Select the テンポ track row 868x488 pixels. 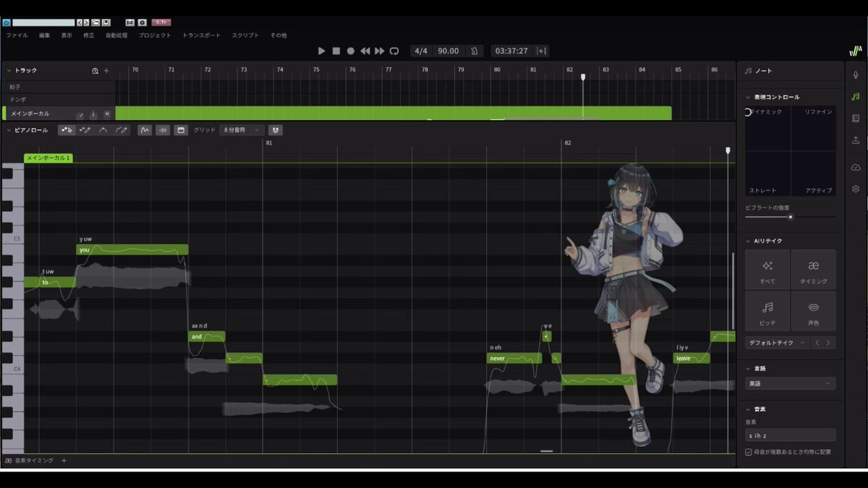point(58,99)
